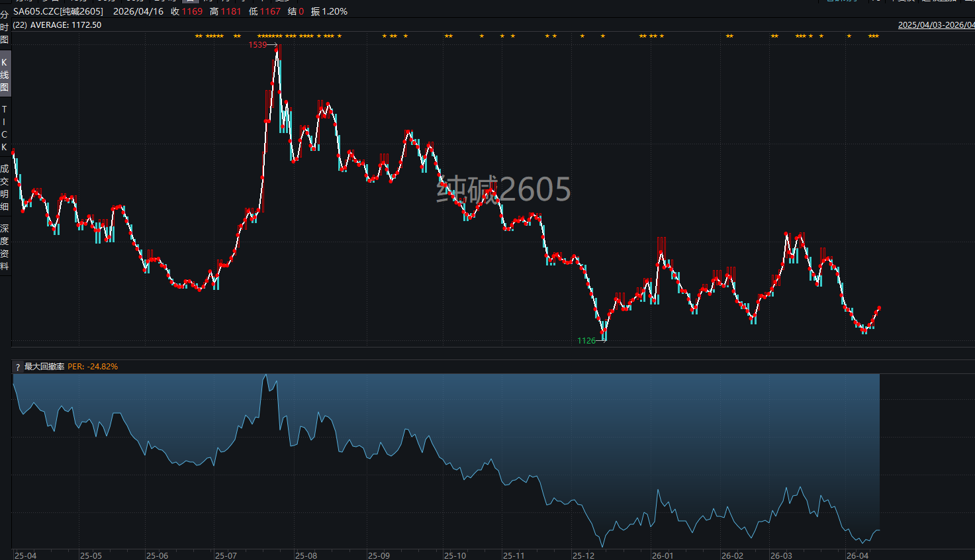This screenshot has height=560, width=975.
Task: Click the 26-01 date on time axis
Action: [662, 555]
